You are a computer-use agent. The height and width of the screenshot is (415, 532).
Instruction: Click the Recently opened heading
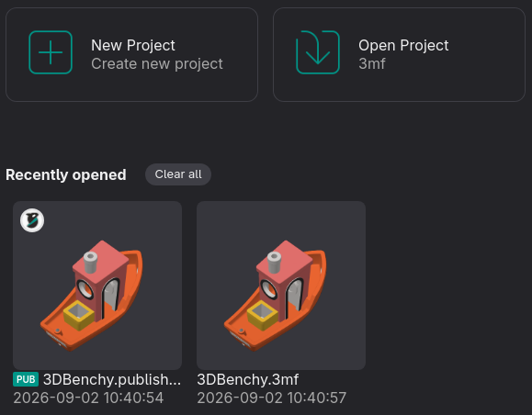[66, 175]
